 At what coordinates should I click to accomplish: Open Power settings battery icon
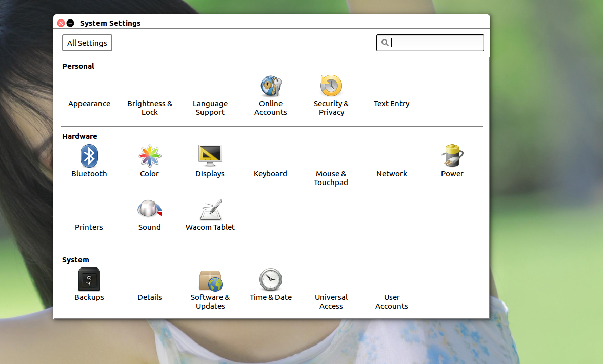(452, 156)
